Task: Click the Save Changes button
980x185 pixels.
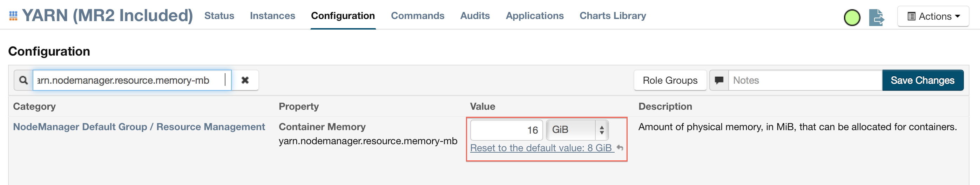Action: click(922, 80)
